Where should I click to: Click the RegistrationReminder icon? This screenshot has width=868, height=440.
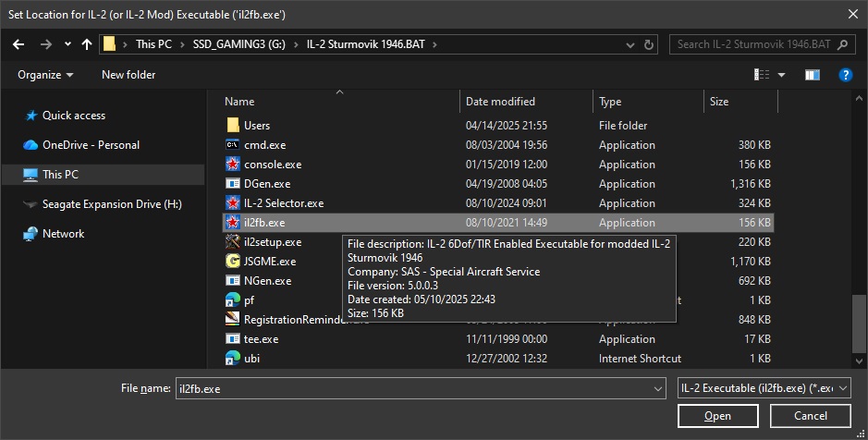[x=233, y=319]
